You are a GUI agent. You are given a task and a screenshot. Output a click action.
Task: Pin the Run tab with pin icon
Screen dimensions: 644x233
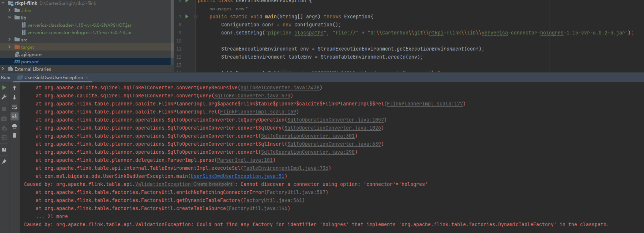4,162
